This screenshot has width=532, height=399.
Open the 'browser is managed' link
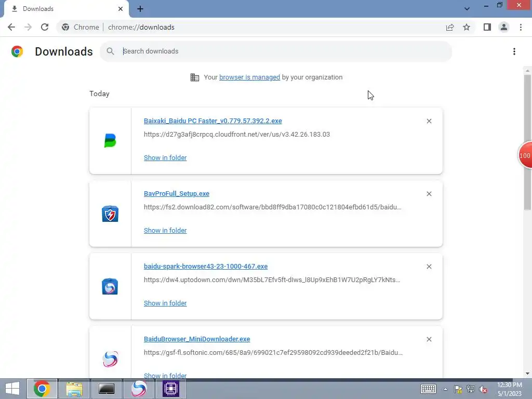point(250,77)
